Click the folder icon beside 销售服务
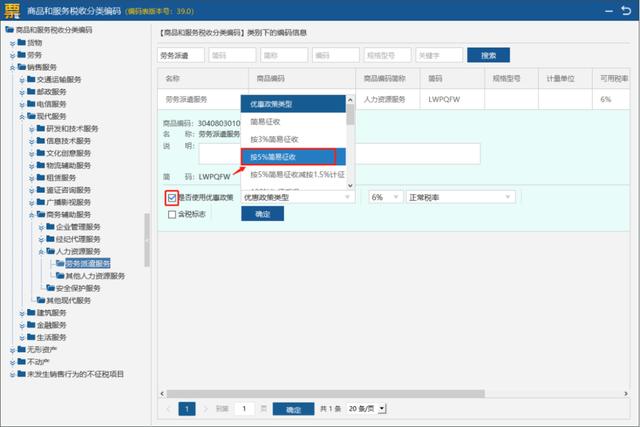The height and width of the screenshot is (427, 640). (x=22, y=67)
